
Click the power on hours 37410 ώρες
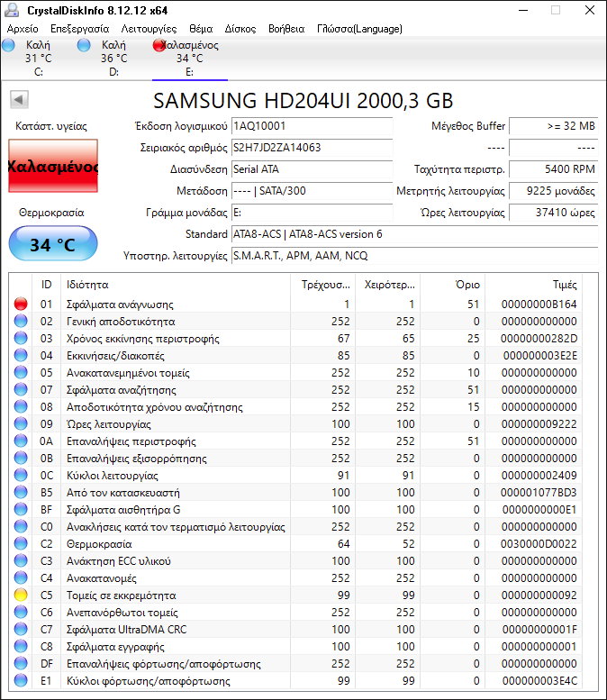click(x=554, y=213)
